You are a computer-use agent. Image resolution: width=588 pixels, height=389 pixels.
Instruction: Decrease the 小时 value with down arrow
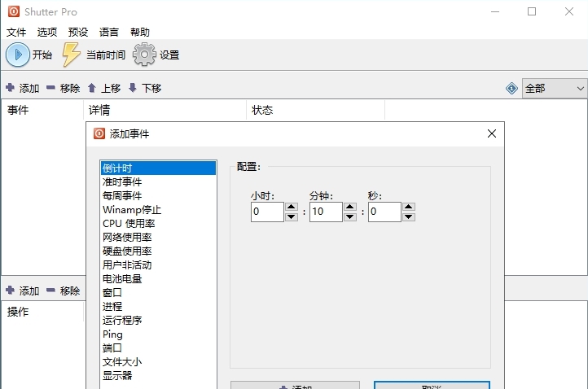(292, 216)
